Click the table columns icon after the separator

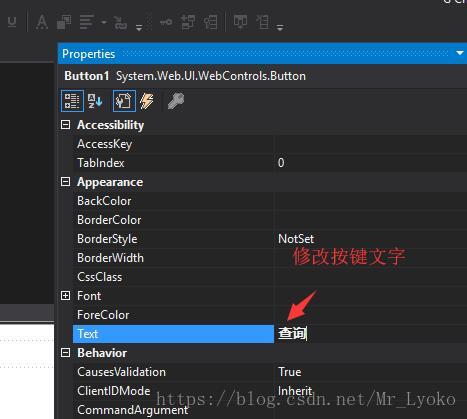point(240,22)
